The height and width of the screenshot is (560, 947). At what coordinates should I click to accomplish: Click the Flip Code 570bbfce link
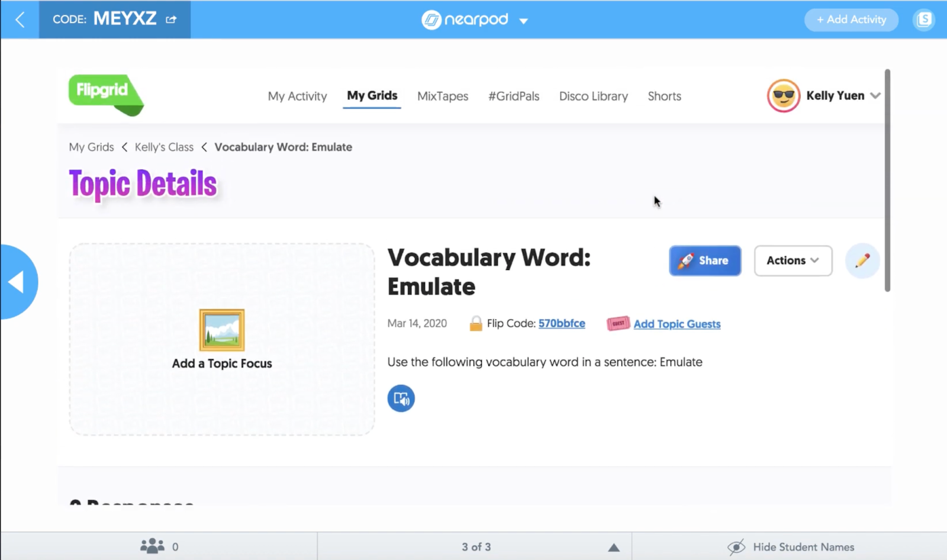pos(561,323)
